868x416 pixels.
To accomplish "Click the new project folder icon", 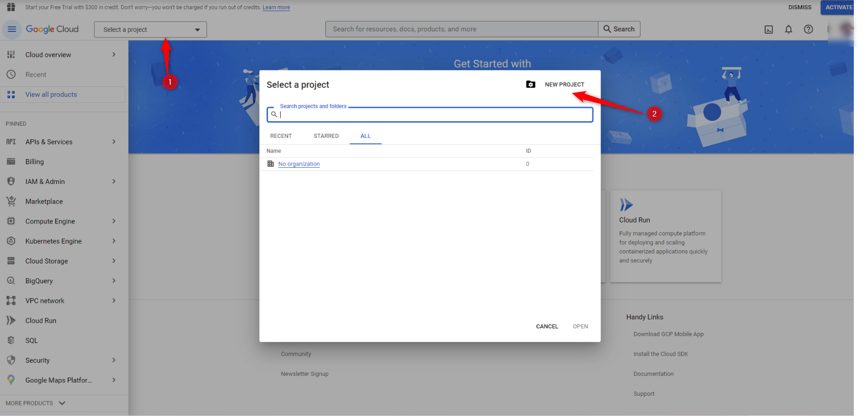I will point(531,85).
